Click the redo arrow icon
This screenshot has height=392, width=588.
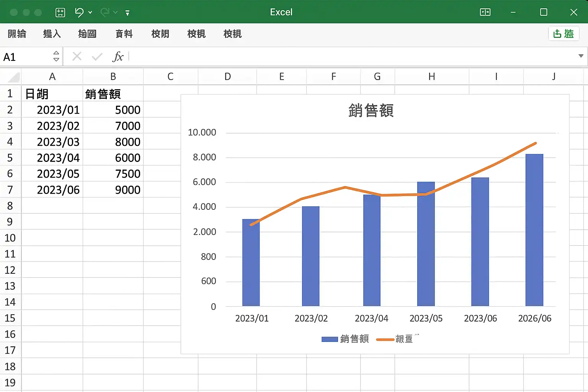click(x=105, y=12)
